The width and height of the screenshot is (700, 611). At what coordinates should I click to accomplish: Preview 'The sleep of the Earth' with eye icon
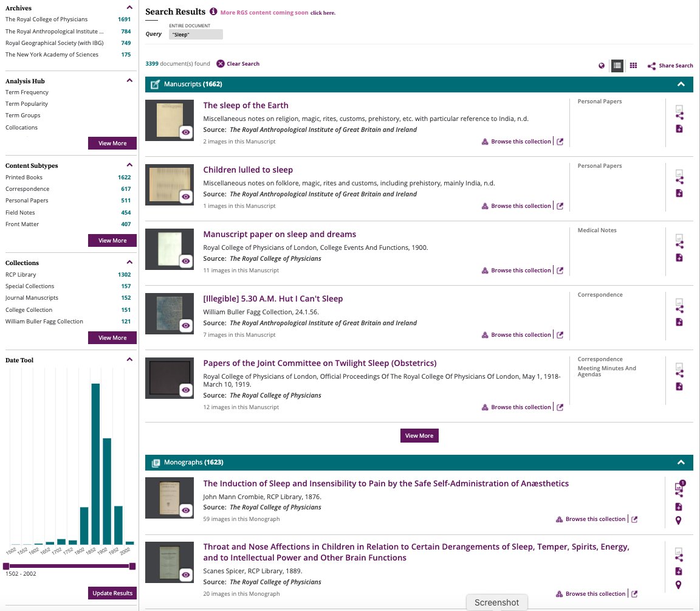186,132
